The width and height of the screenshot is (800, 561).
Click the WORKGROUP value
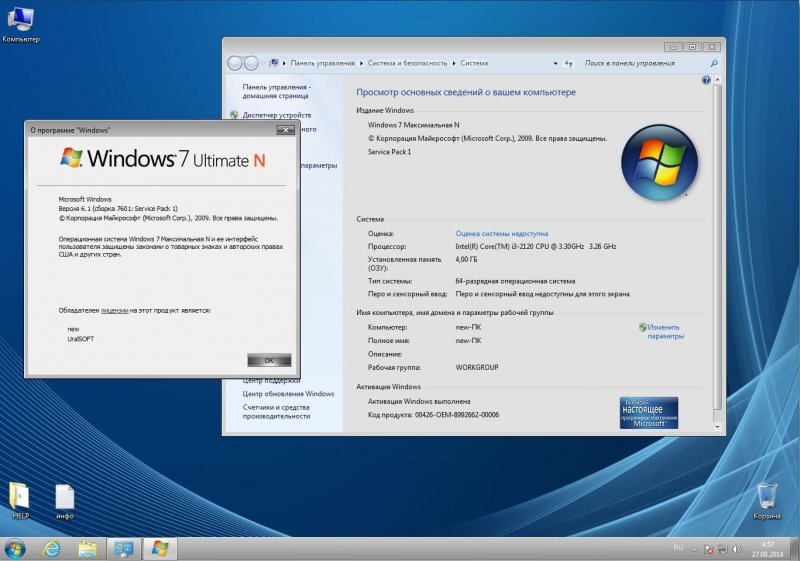tap(477, 367)
